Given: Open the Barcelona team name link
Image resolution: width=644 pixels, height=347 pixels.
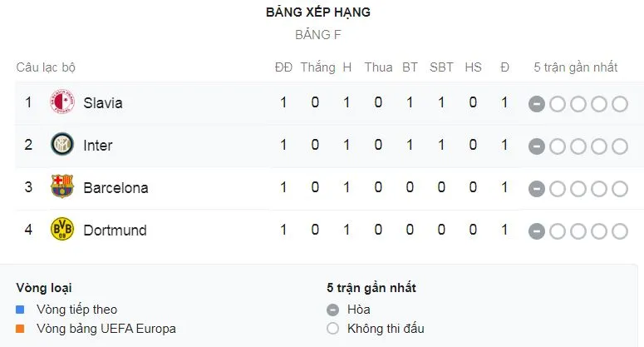Looking at the screenshot, I should [x=116, y=188].
